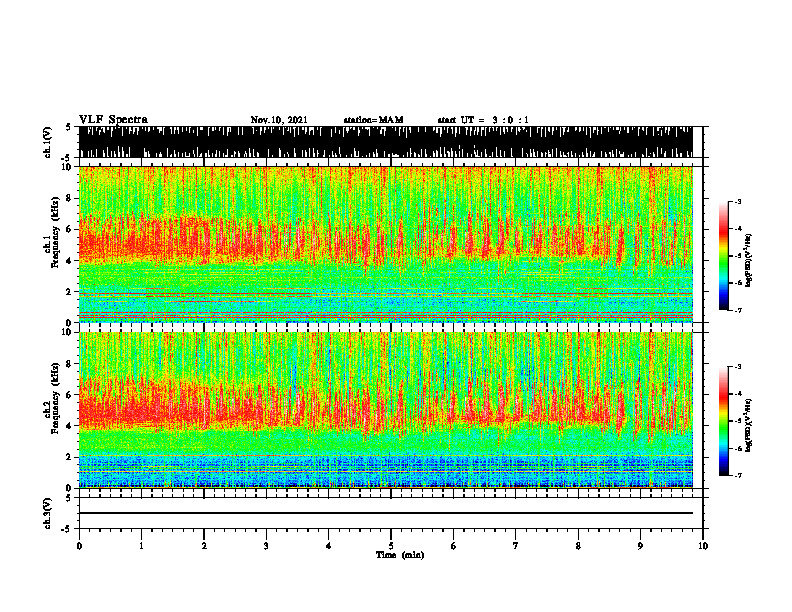Click the "-7" label on ch.1 color bar

(738, 311)
